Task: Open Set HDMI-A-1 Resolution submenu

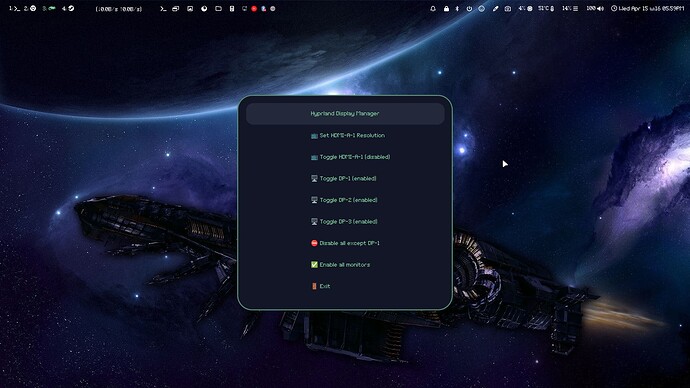Action: 345,135
